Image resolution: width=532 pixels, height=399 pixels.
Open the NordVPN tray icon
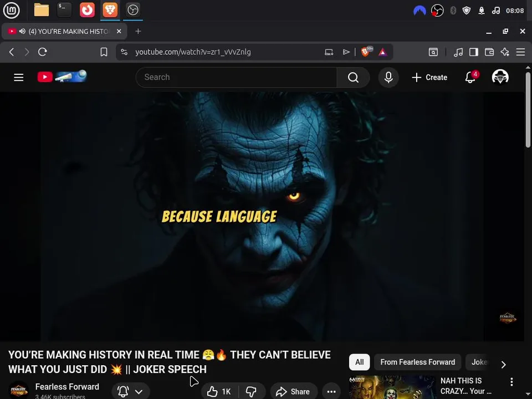coord(420,11)
